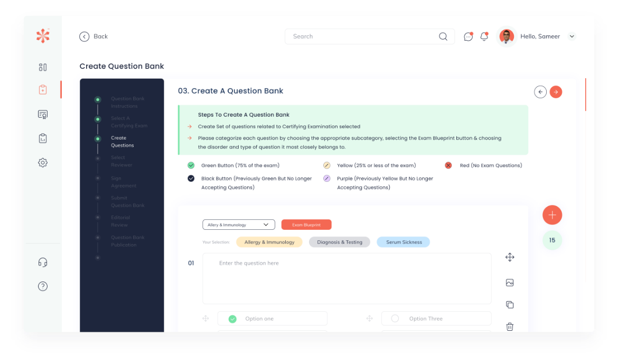Click the insert image icon
This screenshot has height=364, width=618.
coord(510,283)
